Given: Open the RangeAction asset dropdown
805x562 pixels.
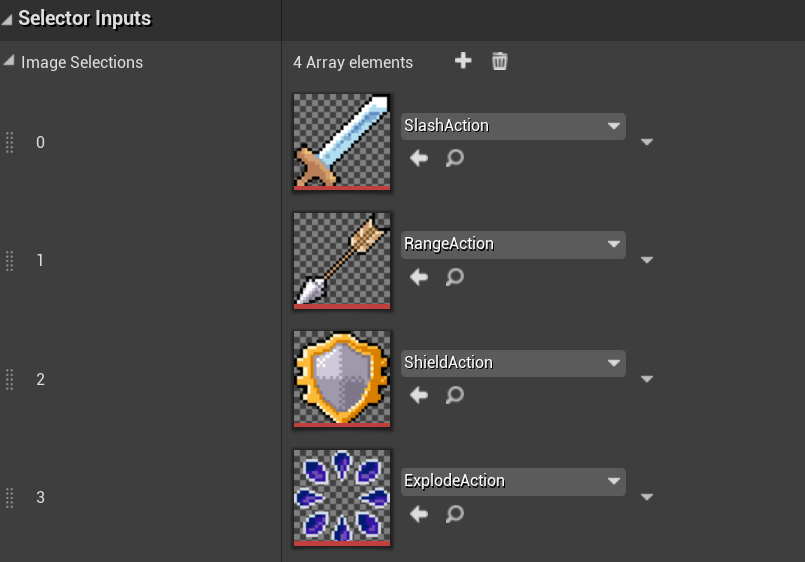Looking at the screenshot, I should coord(513,244).
